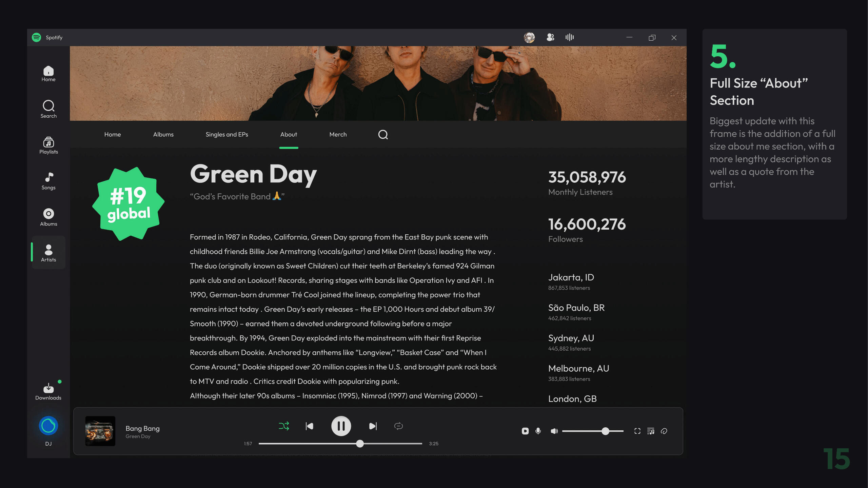Pause the current song
The width and height of the screenshot is (868, 488).
click(341, 426)
